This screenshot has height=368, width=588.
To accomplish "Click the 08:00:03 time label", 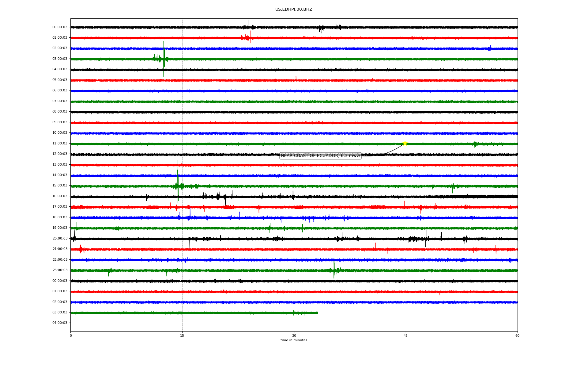I will tap(60, 112).
